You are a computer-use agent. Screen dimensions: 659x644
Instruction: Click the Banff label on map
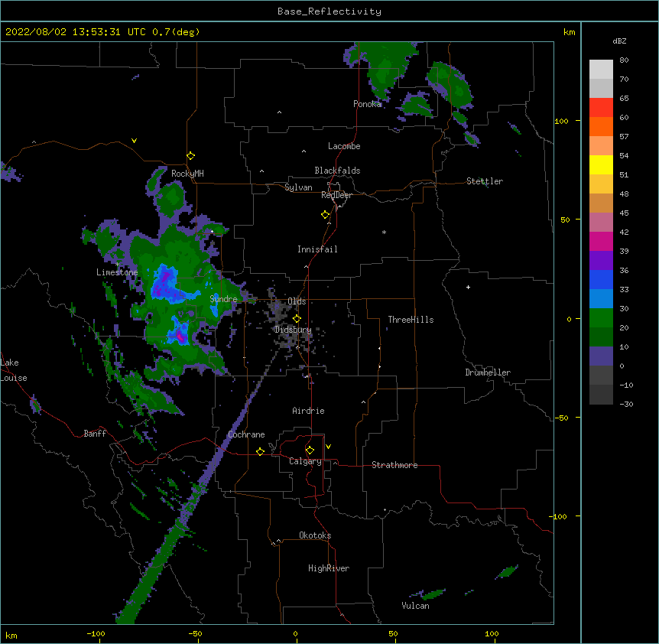coord(95,434)
